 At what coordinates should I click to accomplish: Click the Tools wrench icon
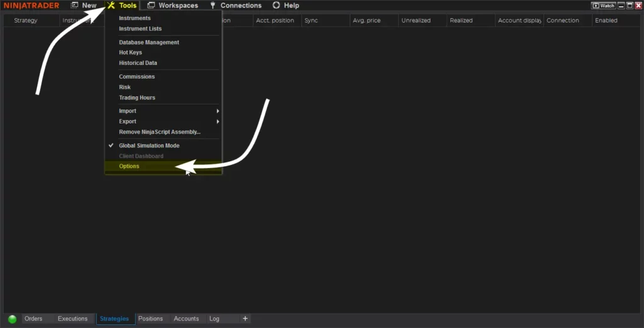(111, 5)
